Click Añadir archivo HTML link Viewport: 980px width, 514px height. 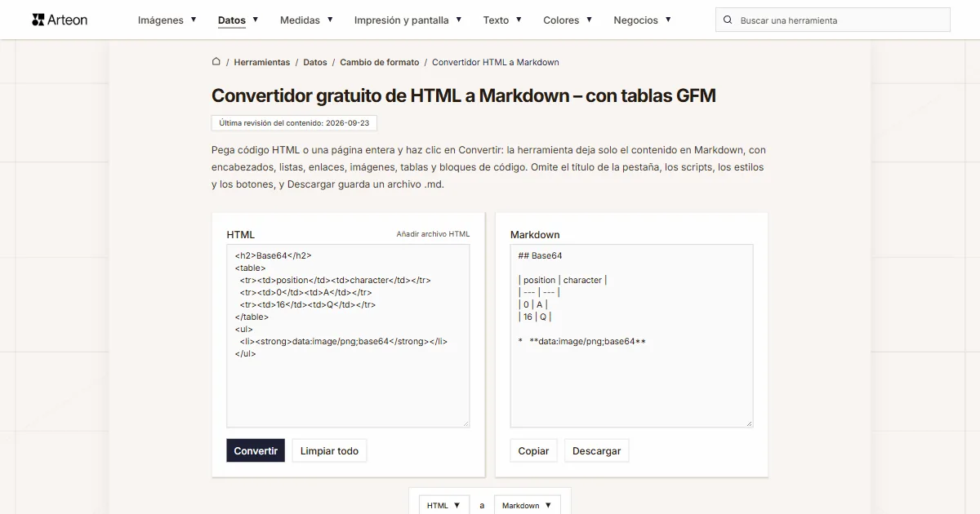433,234
